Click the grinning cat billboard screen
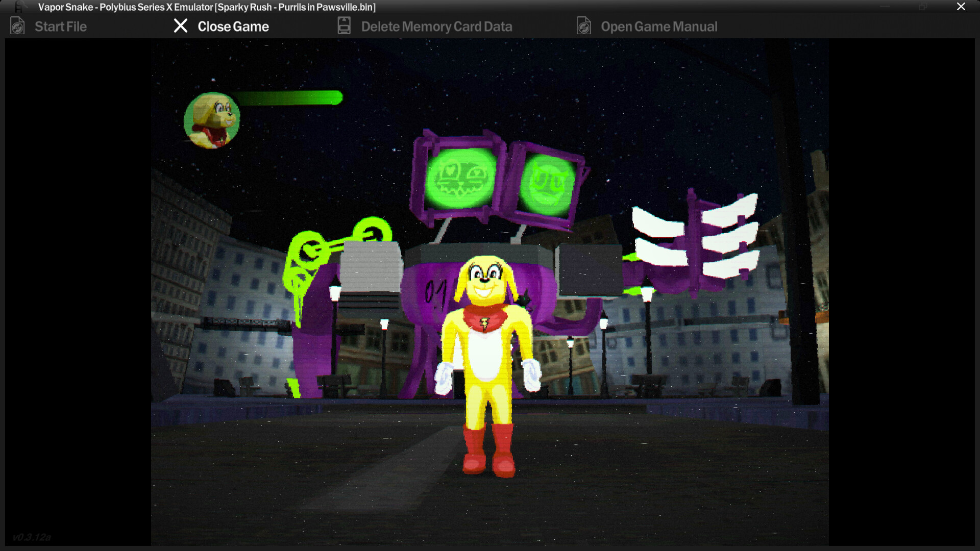This screenshot has width=980, height=551. point(462,176)
